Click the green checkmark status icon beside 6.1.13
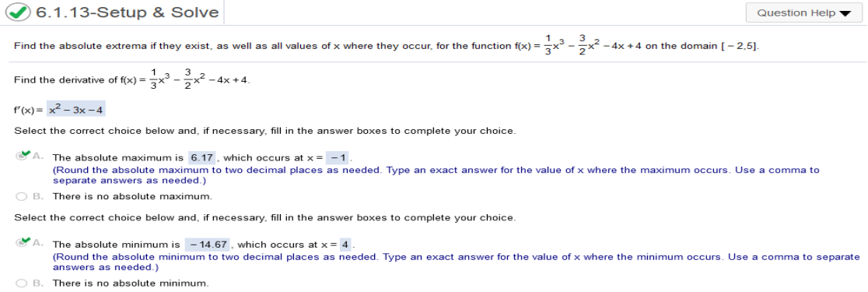The image size is (868, 292). point(18,12)
